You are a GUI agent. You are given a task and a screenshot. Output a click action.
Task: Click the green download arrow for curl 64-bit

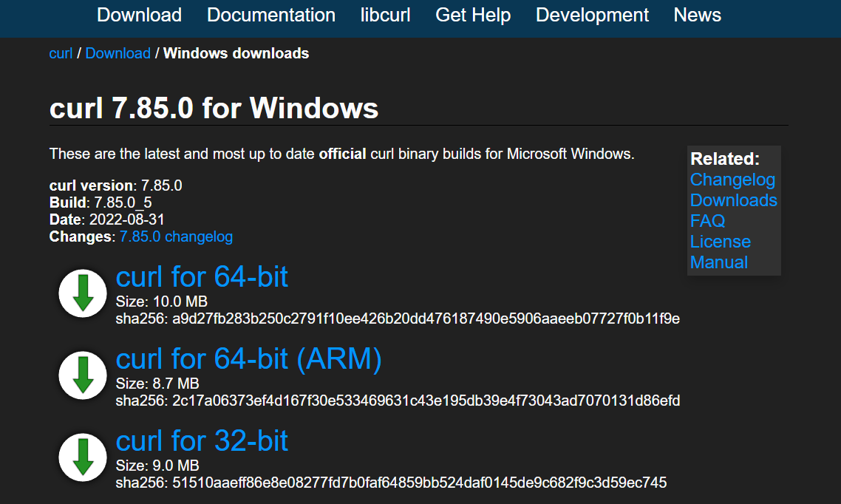point(83,293)
